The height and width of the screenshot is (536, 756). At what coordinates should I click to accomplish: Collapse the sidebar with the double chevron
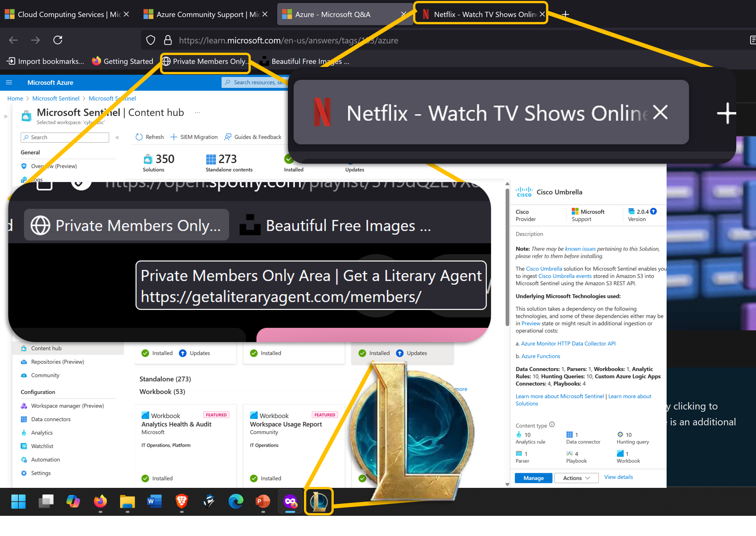[117, 137]
